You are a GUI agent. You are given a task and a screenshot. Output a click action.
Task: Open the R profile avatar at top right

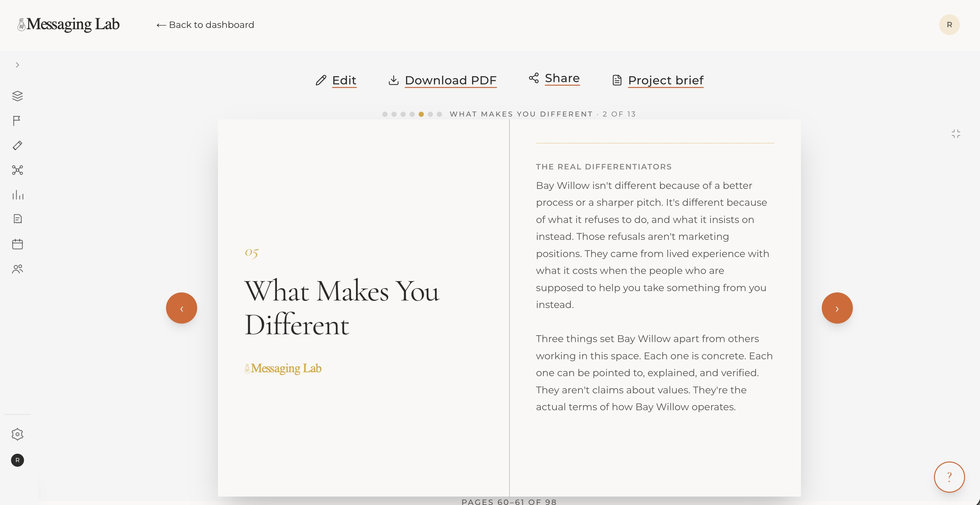coord(949,25)
